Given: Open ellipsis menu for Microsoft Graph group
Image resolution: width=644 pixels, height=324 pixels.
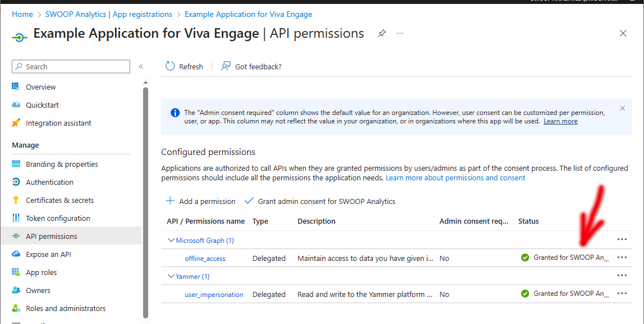Looking at the screenshot, I should 622,239.
